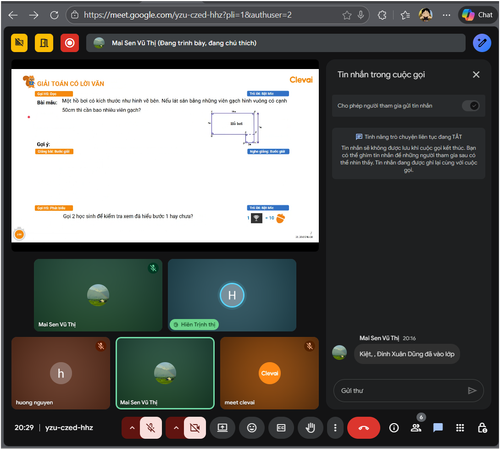
Task: Click orange timer icon on slide
Action: [x=19, y=234]
